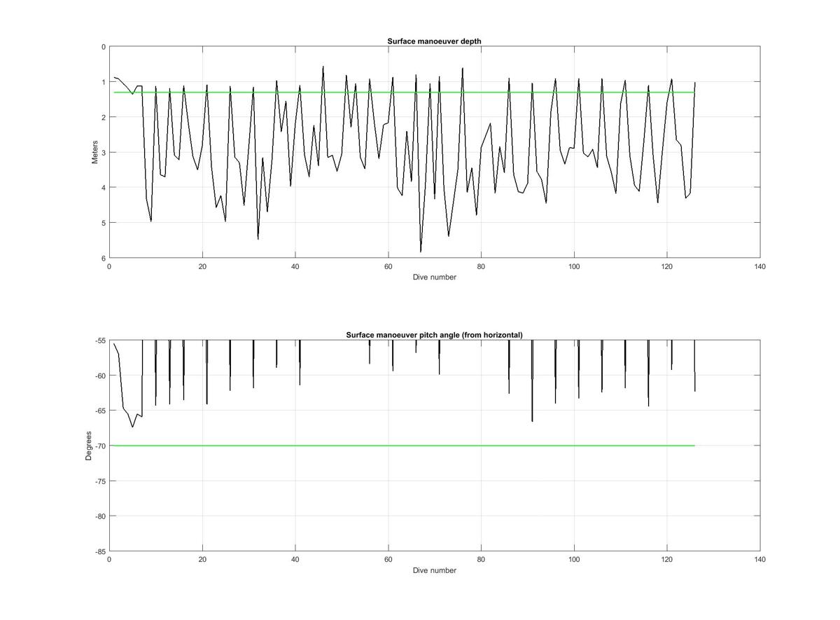This screenshot has width=840, height=620.
Task: Select the '-75' tick on pitch plot
Action: click(x=99, y=481)
